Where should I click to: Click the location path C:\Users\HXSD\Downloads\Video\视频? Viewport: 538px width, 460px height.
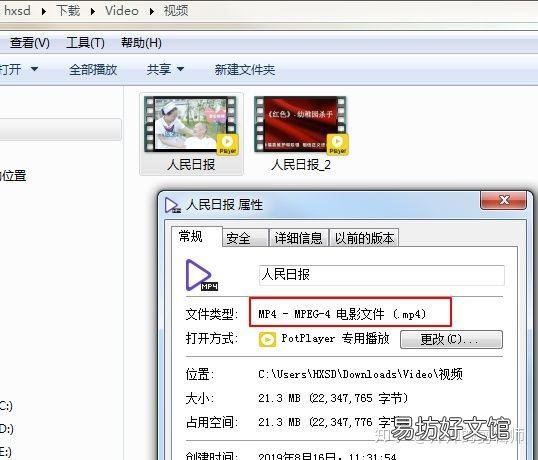(360, 374)
